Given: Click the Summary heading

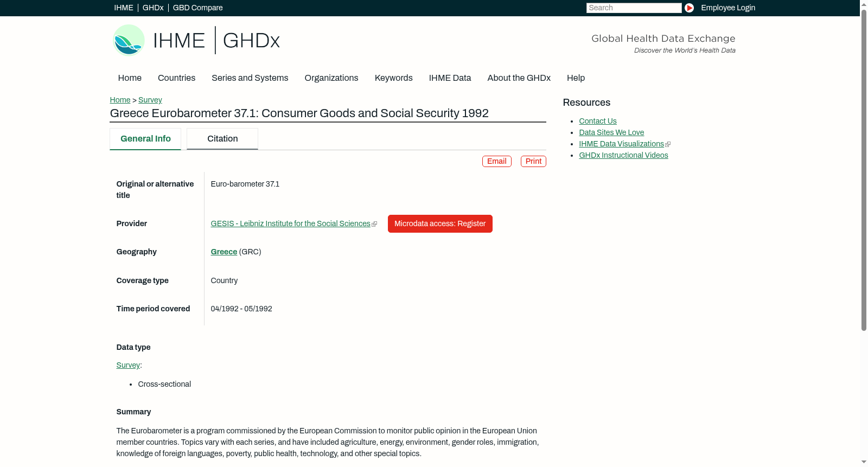Looking at the screenshot, I should 133,412.
